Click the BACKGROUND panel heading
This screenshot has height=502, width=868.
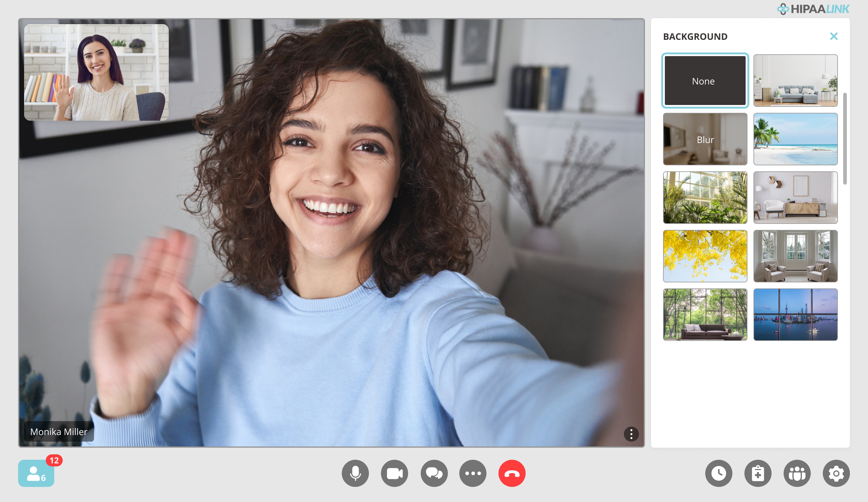coord(695,37)
